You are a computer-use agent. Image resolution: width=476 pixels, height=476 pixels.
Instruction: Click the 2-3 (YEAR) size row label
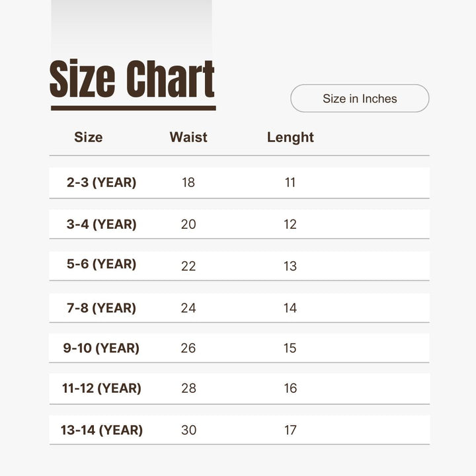pos(101,182)
